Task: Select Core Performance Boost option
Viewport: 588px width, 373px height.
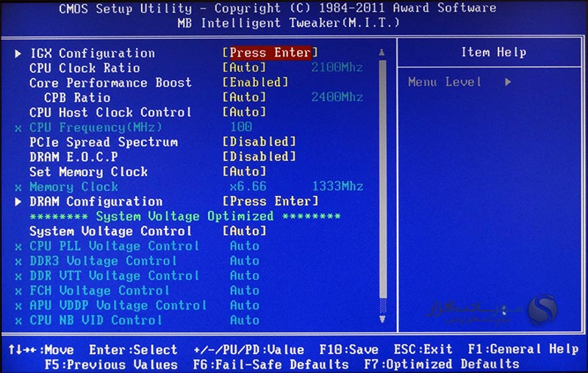Action: tap(111, 83)
